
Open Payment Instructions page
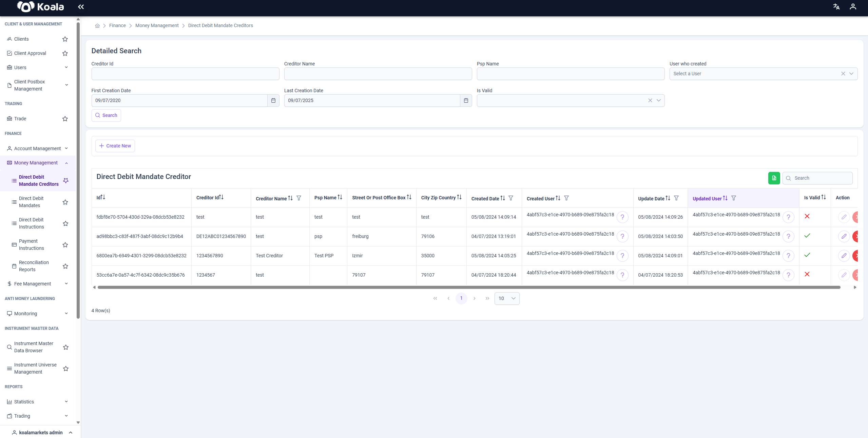click(32, 245)
